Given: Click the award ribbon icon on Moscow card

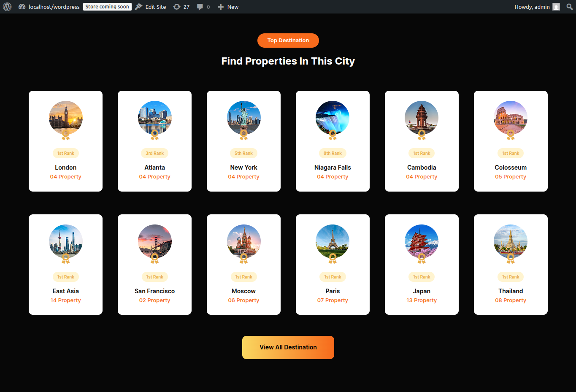Looking at the screenshot, I should click(x=244, y=259).
